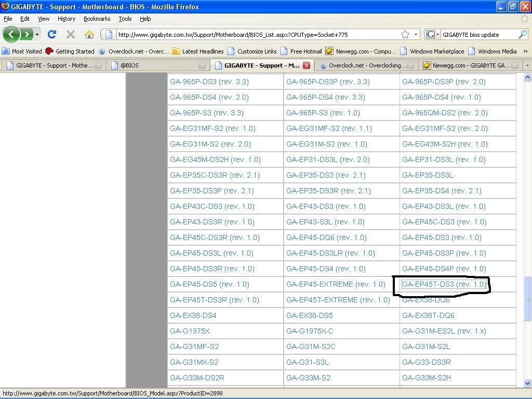Screen dimensions: 532x399
Task: Go forward with the Forward arrow button
Action: click(x=26, y=34)
